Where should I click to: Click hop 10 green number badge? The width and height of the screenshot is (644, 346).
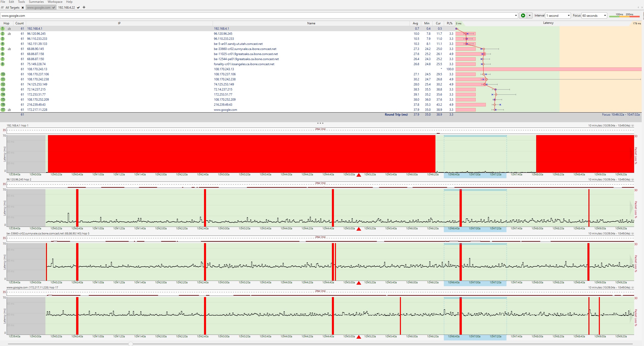point(3,74)
